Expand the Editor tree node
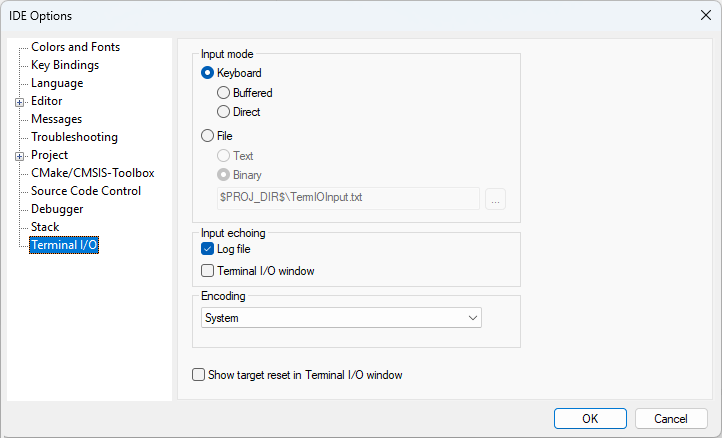Image resolution: width=722 pixels, height=438 pixels. (x=19, y=102)
